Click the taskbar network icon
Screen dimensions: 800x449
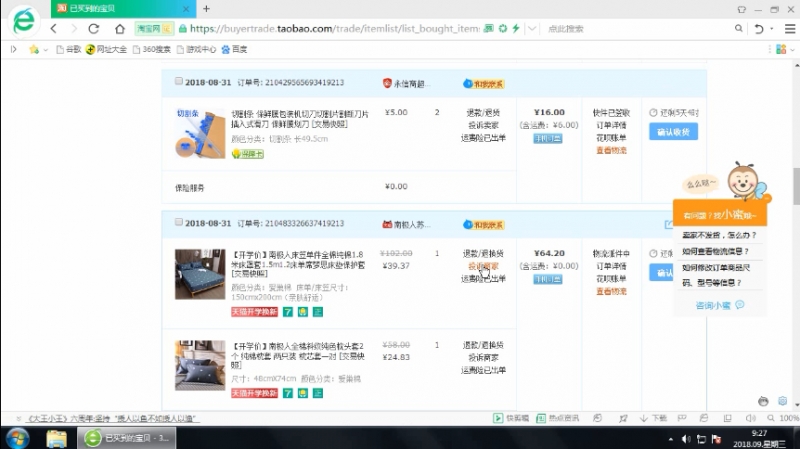click(x=702, y=439)
